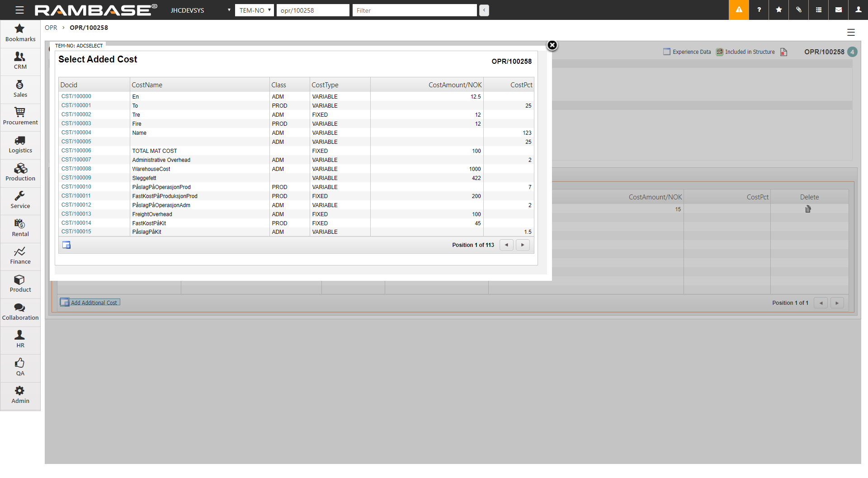The width and height of the screenshot is (868, 478).
Task: Collapse the filter bar arrow button
Action: [484, 10]
